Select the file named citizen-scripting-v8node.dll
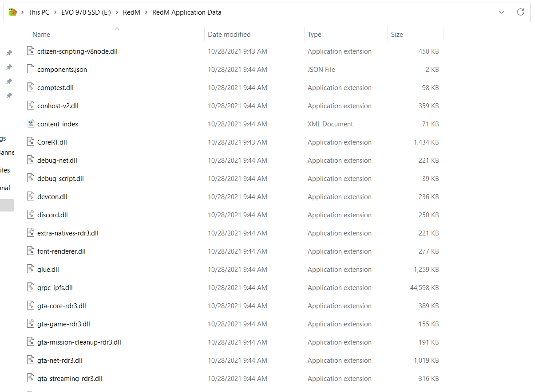 coord(77,51)
